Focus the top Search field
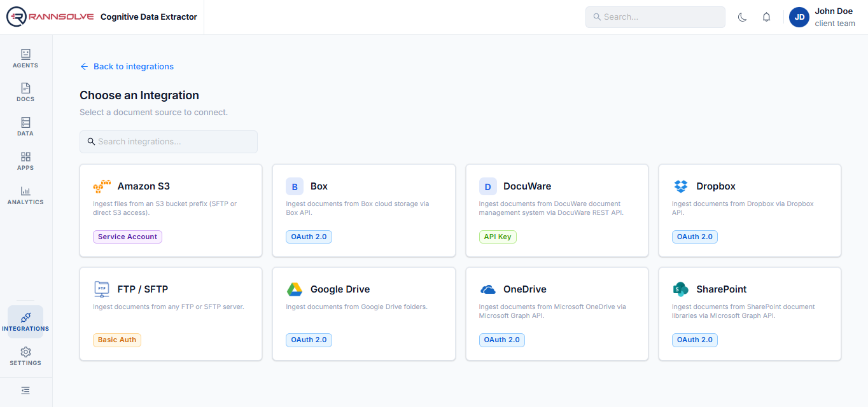 pyautogui.click(x=655, y=17)
